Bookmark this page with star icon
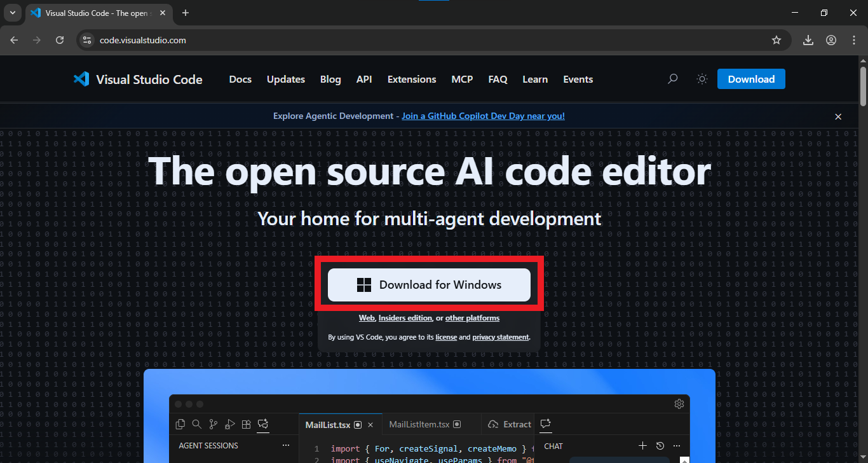This screenshot has width=868, height=463. 776,40
